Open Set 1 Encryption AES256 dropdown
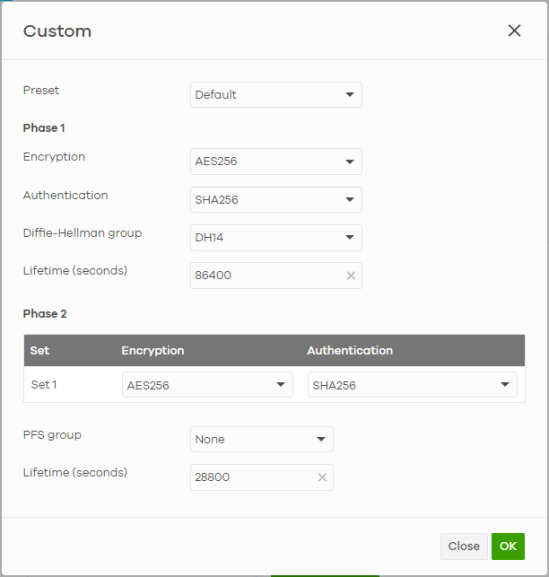The image size is (549, 577). (x=208, y=385)
